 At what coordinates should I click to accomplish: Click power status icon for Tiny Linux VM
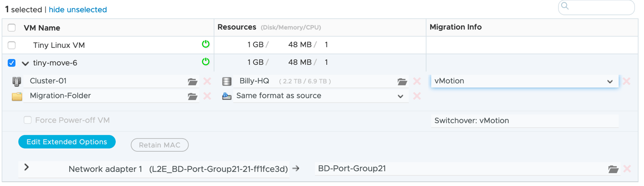pos(206,44)
